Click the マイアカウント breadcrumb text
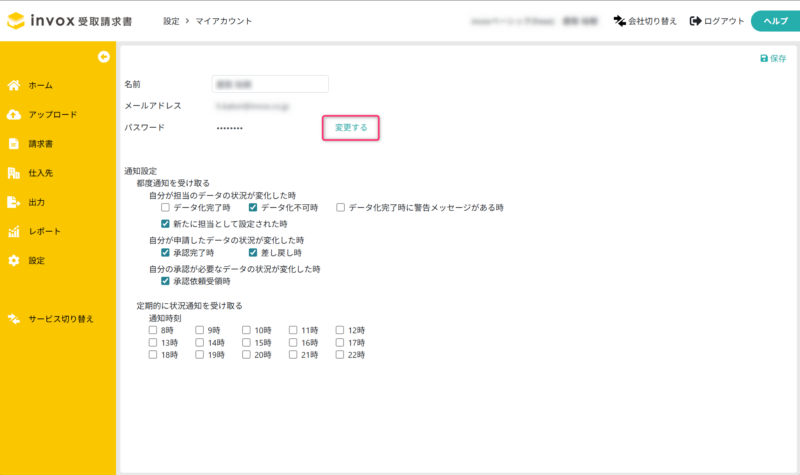 coord(224,21)
